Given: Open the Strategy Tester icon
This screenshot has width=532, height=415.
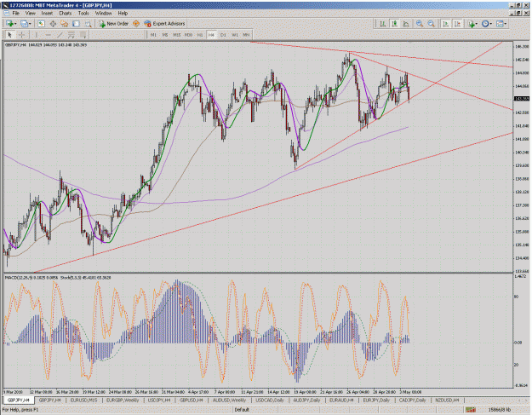Looking at the screenshot, I should (x=88, y=23).
